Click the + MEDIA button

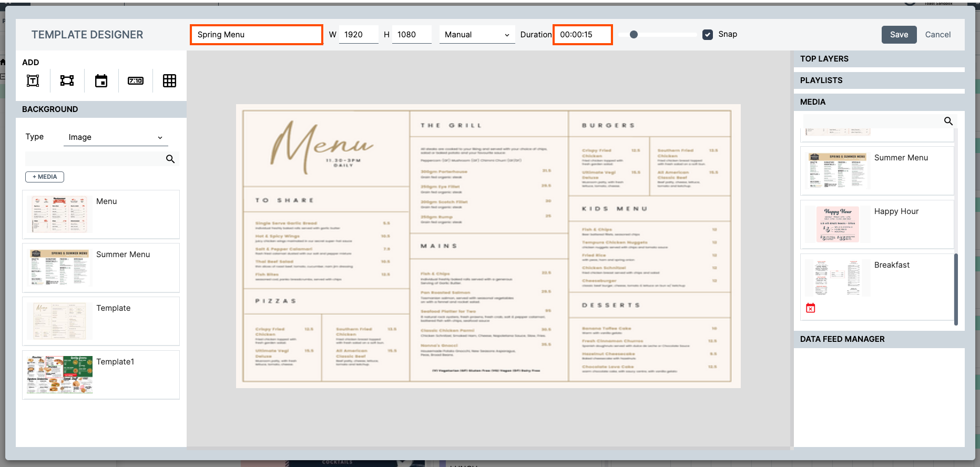pos(45,177)
